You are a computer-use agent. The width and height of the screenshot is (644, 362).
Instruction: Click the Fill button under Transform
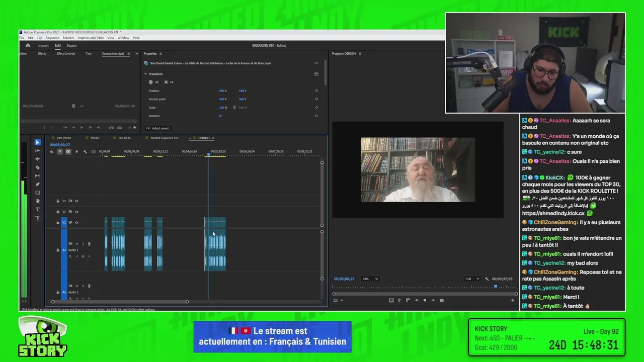154,82
